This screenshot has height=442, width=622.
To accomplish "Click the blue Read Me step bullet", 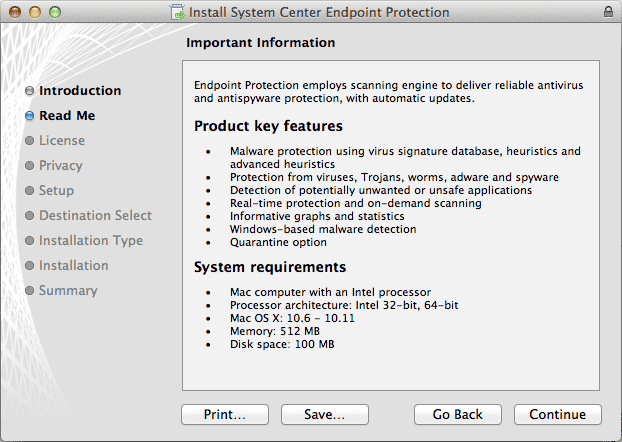I will point(29,115).
